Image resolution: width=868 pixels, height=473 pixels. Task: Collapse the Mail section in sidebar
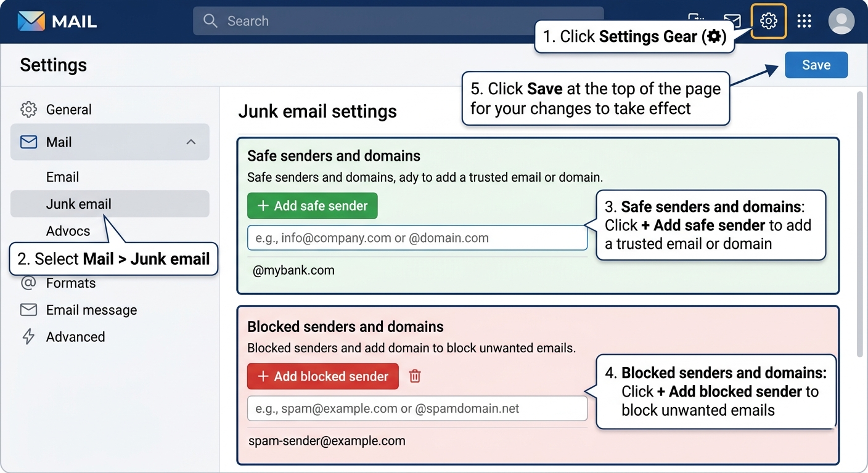[192, 142]
